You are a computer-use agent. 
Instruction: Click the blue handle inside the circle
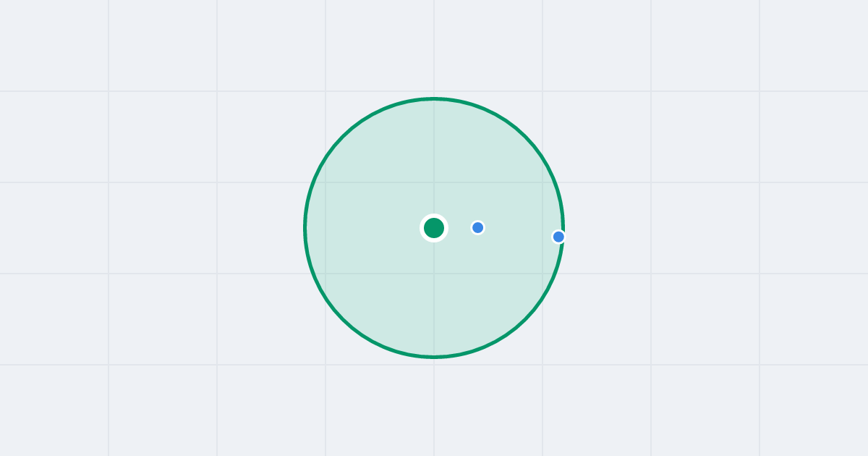[477, 227]
